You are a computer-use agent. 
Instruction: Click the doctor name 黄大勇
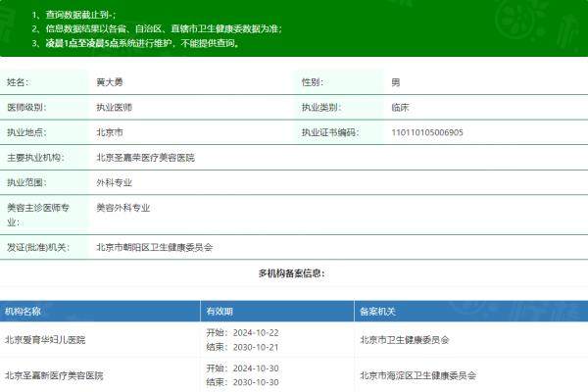click(x=111, y=83)
